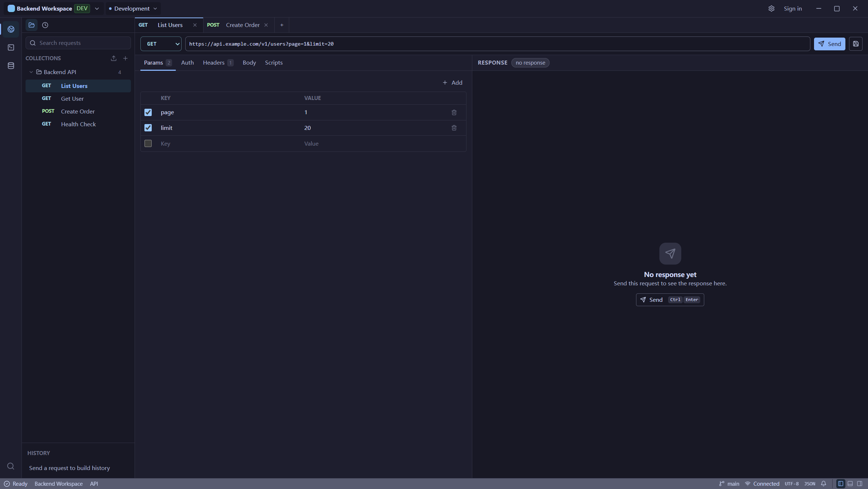Click the blue Send button

point(829,44)
